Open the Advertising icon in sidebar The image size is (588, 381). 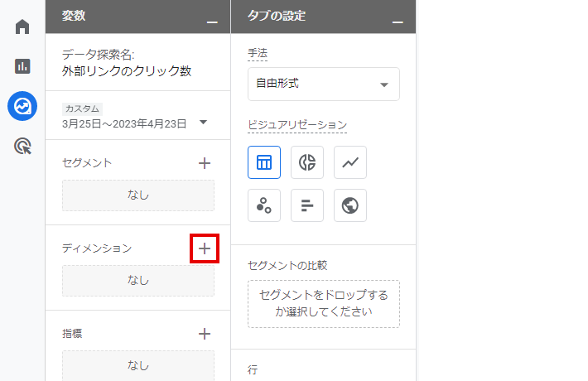pyautogui.click(x=22, y=147)
